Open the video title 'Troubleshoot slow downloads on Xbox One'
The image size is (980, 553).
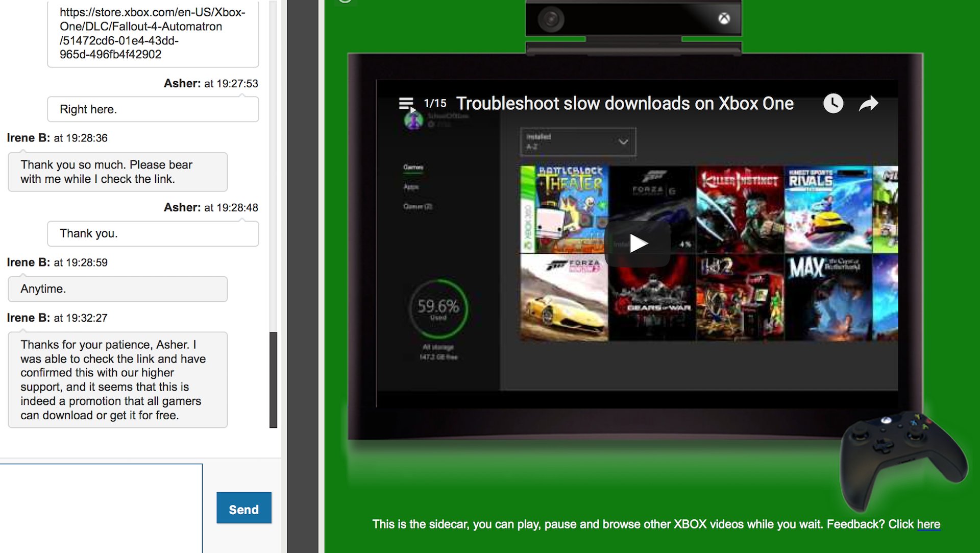pos(625,104)
